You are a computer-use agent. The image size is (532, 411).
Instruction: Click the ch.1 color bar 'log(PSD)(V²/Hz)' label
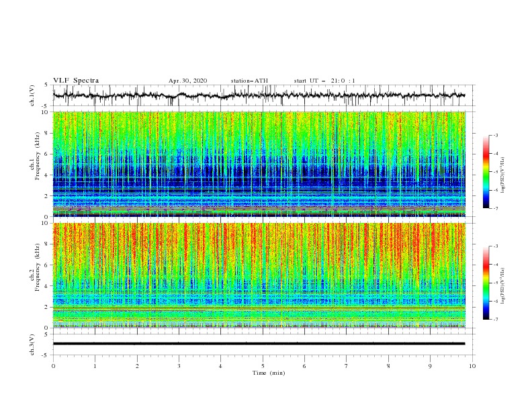502,175
